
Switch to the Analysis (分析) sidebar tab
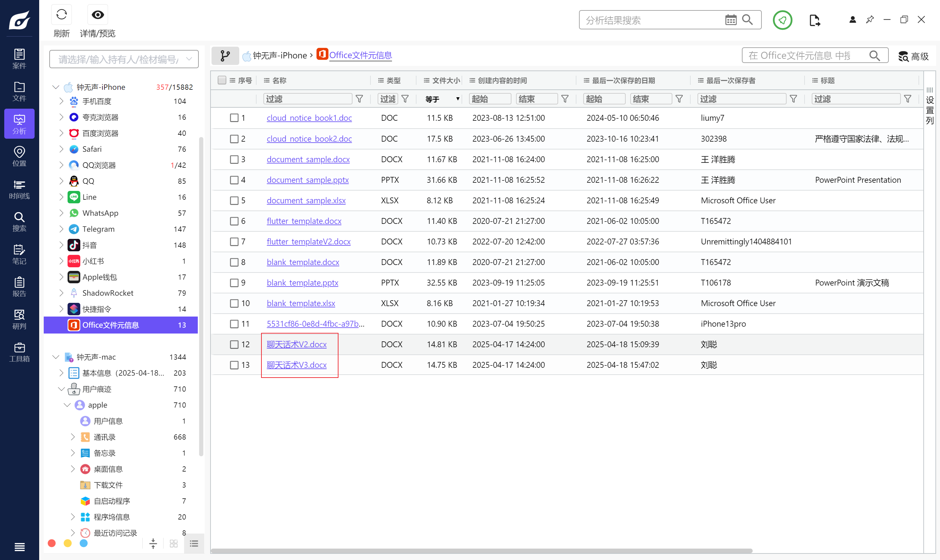coord(19,124)
